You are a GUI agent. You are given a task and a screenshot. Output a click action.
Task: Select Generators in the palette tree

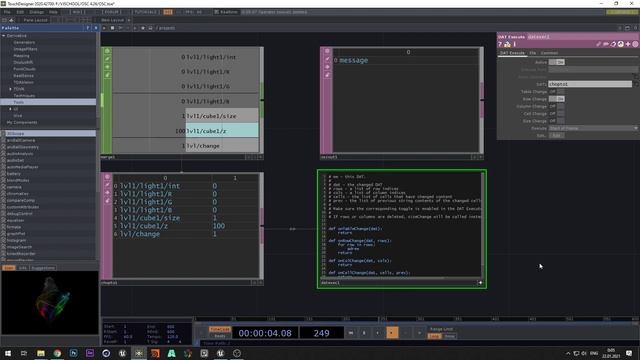(x=24, y=42)
